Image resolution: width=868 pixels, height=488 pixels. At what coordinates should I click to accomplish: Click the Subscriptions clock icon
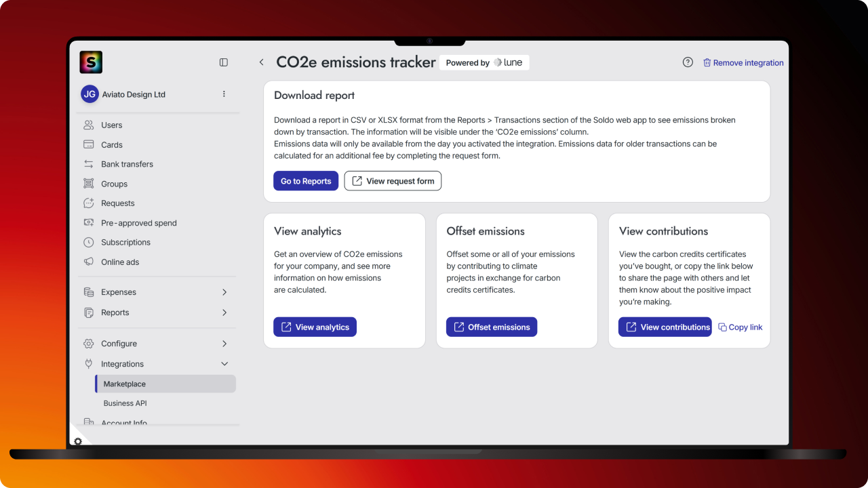coord(88,242)
